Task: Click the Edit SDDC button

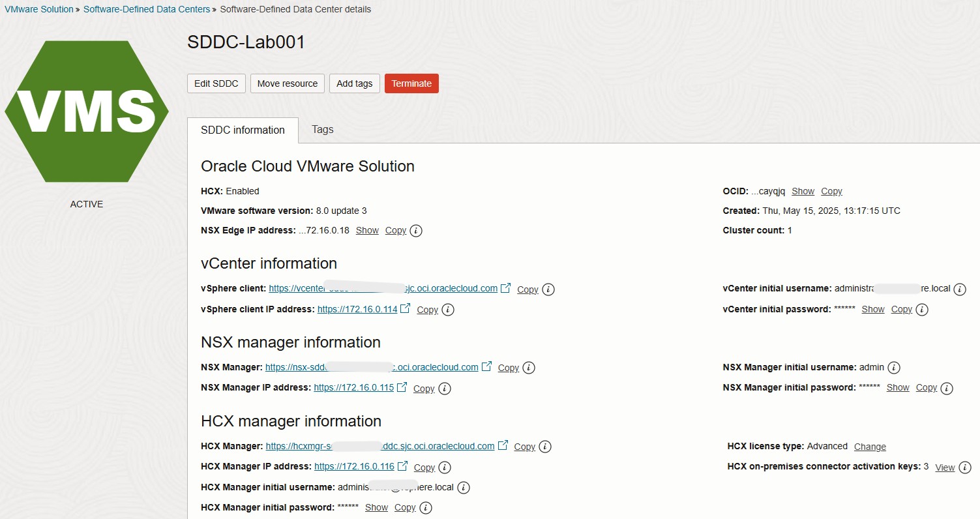Action: [216, 83]
